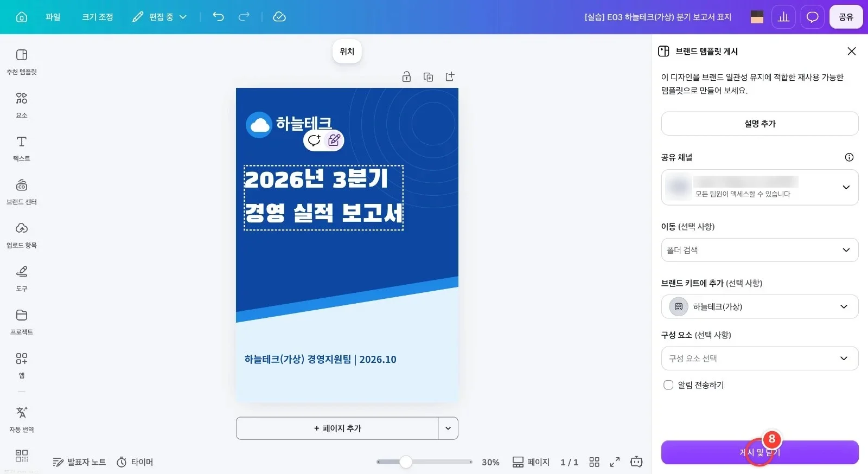
Task: Close the 브랜드 템플릿 게시 panel
Action: click(852, 51)
